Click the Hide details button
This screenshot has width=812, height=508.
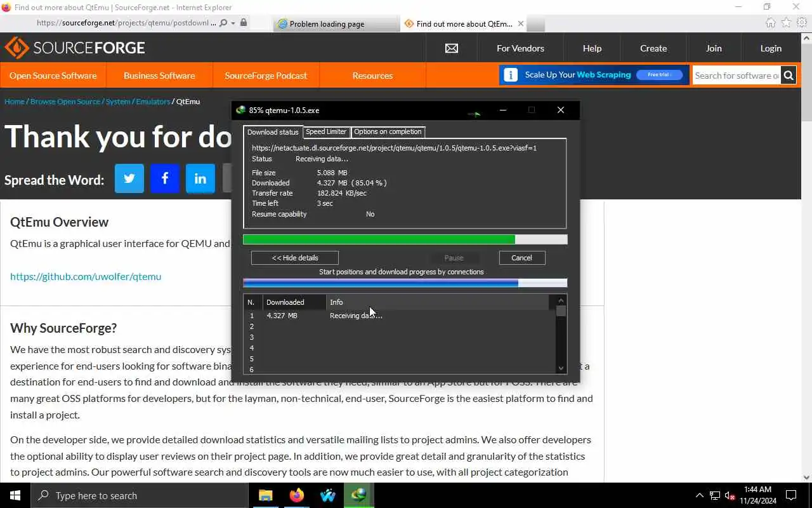295,258
